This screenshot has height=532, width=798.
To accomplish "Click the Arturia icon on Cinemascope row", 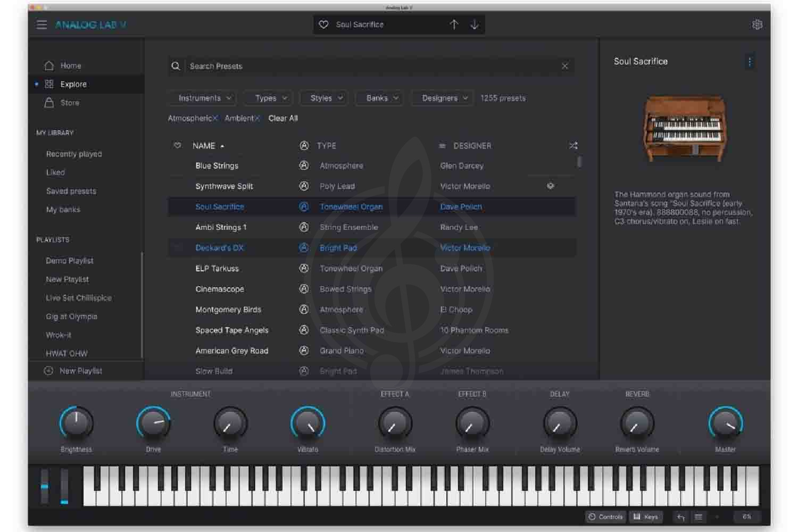I will click(304, 289).
